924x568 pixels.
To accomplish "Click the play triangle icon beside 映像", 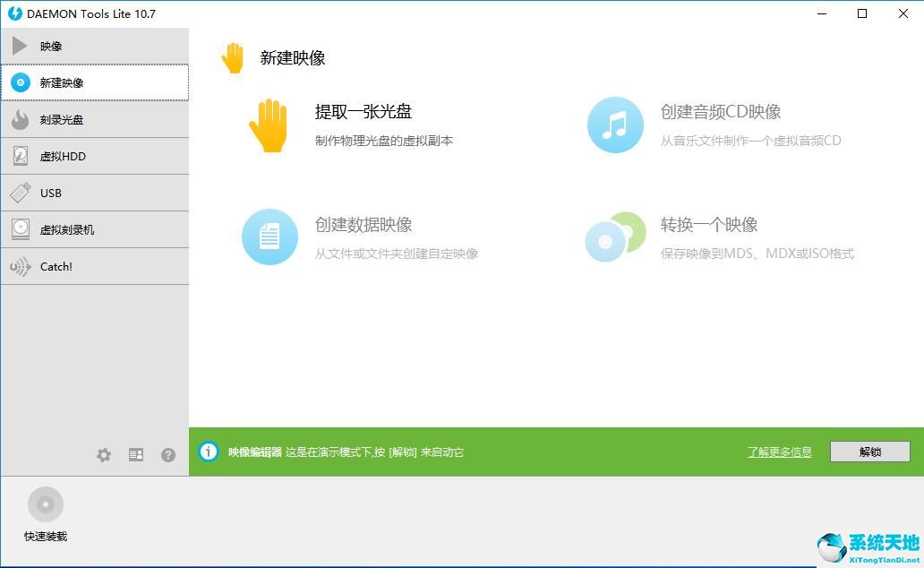I will click(20, 46).
